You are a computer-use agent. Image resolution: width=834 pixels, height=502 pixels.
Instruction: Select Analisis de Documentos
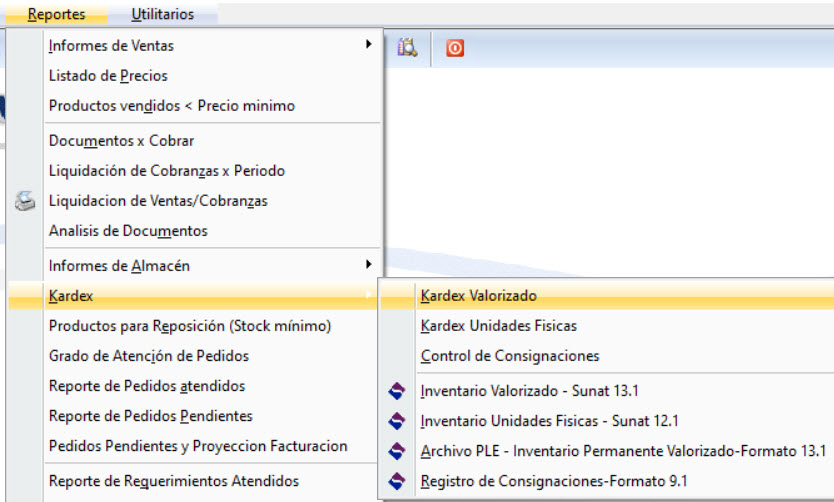195,231
